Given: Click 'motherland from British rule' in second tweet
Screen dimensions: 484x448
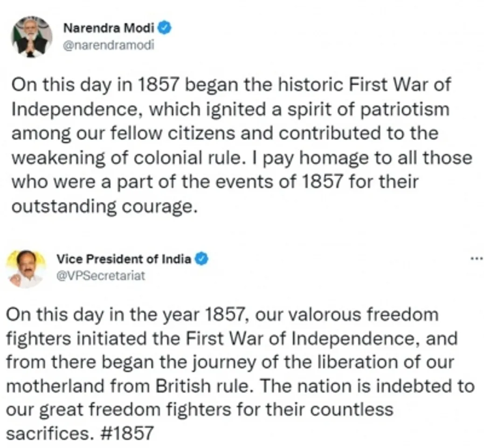Looking at the screenshot, I should (127, 386).
